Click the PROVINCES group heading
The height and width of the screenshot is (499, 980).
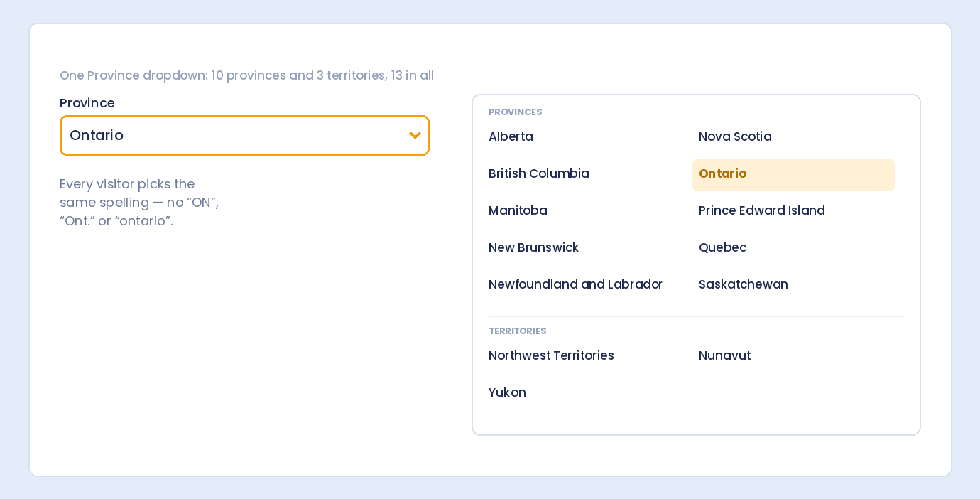[515, 112]
